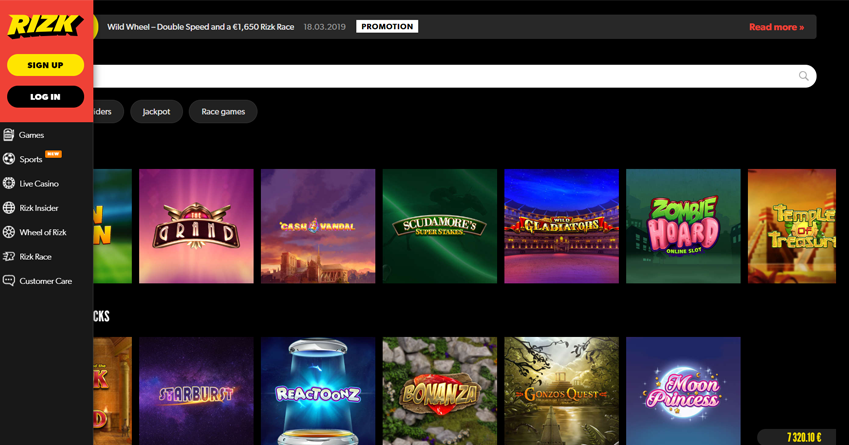Open the Gonzo's Quest game thumbnail
Viewport: 849px width, 445px height.
[x=561, y=391]
